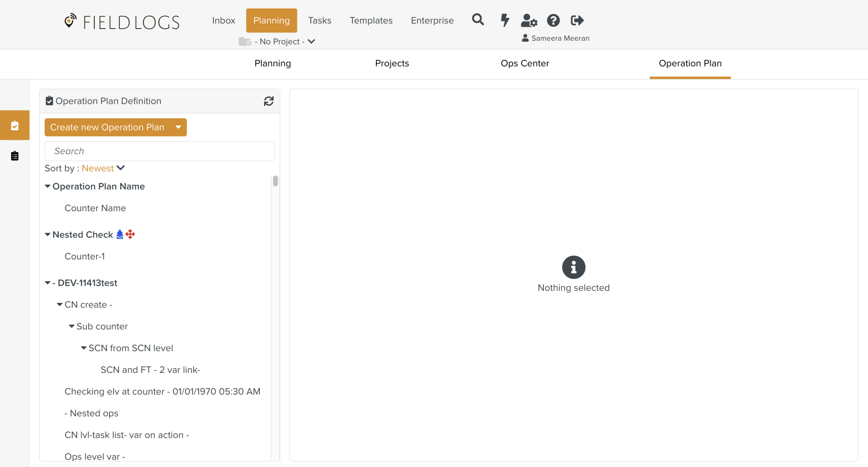The image size is (868, 467).
Task: Open the Templates menu item
Action: tap(371, 21)
